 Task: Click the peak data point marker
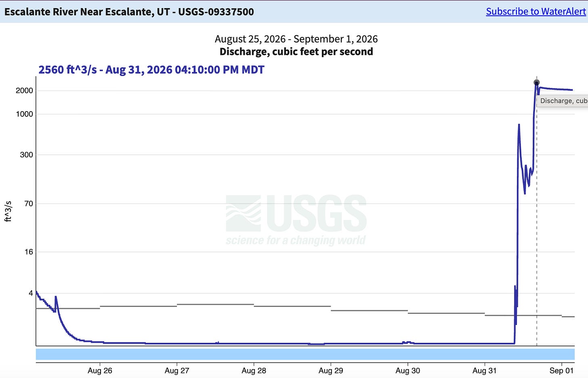point(537,82)
